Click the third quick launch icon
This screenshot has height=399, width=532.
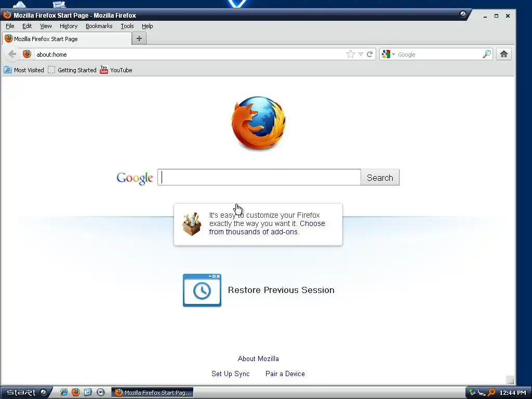tap(88, 392)
